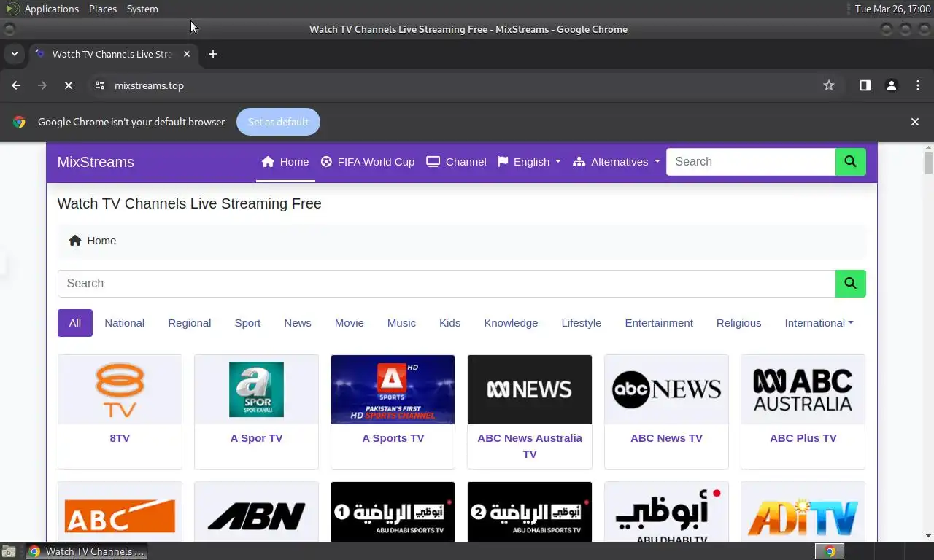Open the A Spor TV title link
Image resolution: width=934 pixels, height=560 pixels.
pos(256,438)
